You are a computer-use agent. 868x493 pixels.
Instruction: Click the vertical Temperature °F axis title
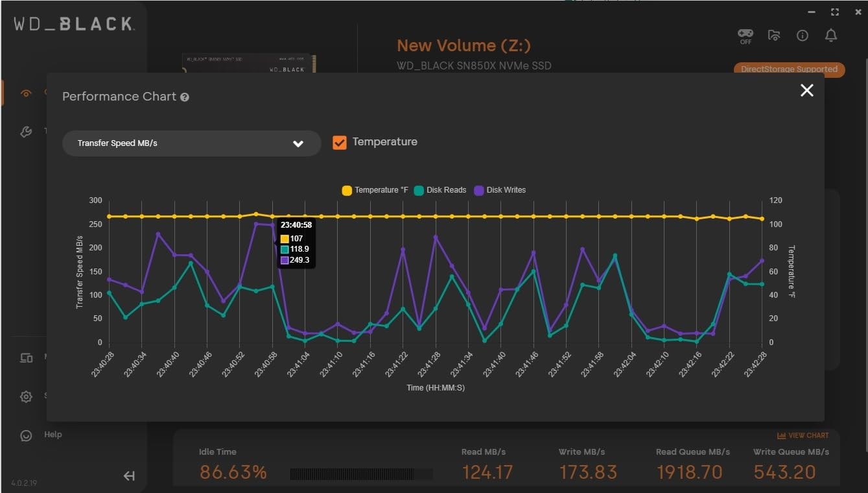[x=792, y=272]
